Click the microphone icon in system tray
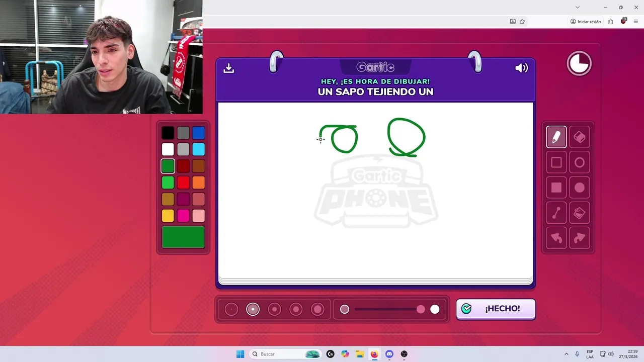 point(577,354)
